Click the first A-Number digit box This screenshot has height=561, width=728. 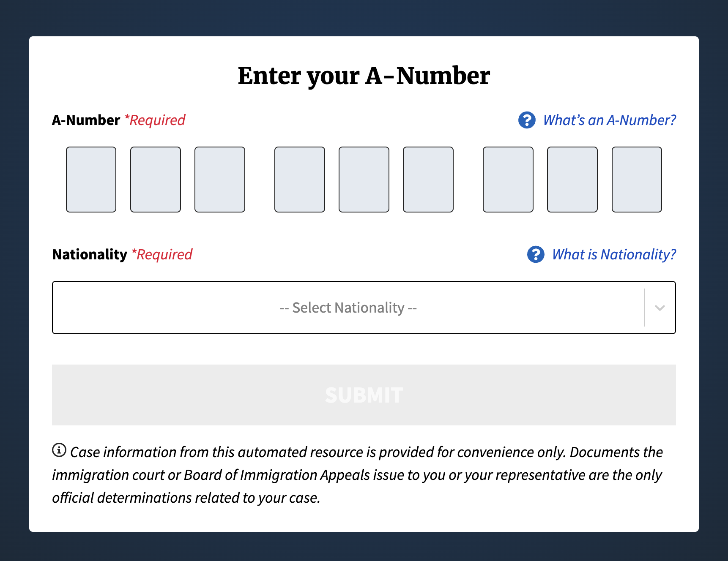[91, 179]
